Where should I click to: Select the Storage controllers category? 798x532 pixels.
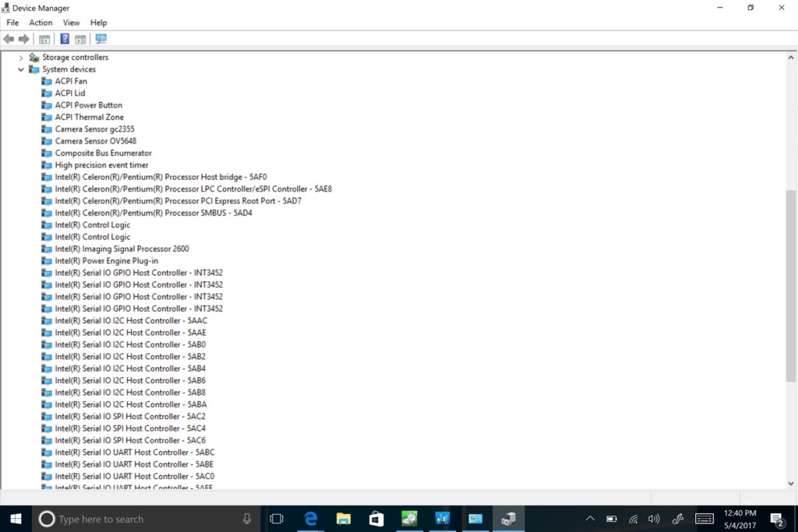click(76, 58)
